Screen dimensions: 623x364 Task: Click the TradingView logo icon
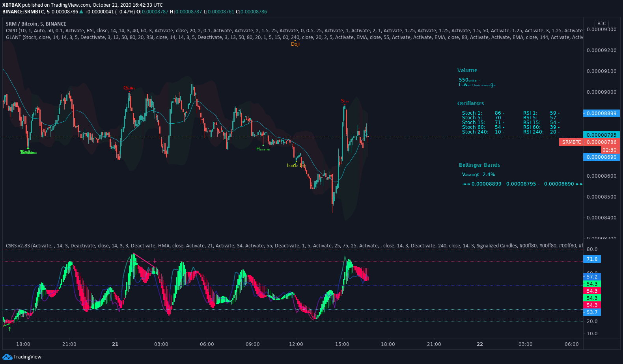(x=7, y=357)
